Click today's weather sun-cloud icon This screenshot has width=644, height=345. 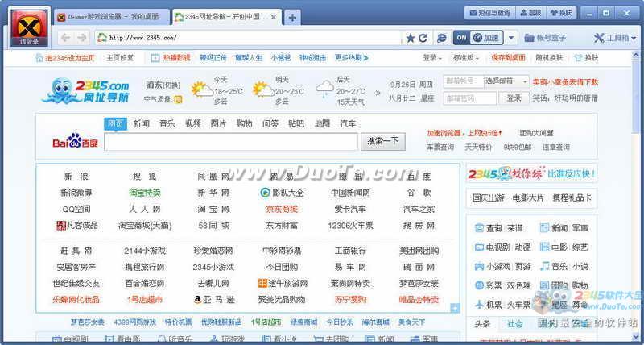(x=202, y=89)
